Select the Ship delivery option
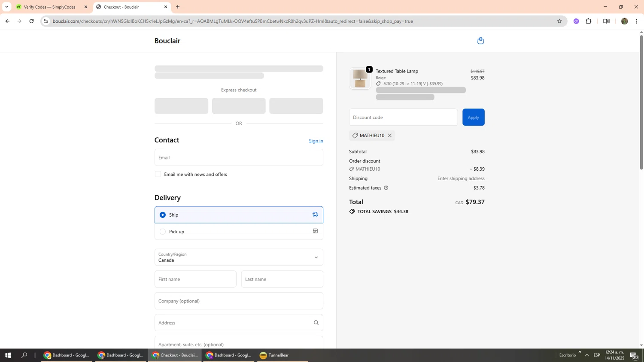 (x=239, y=215)
